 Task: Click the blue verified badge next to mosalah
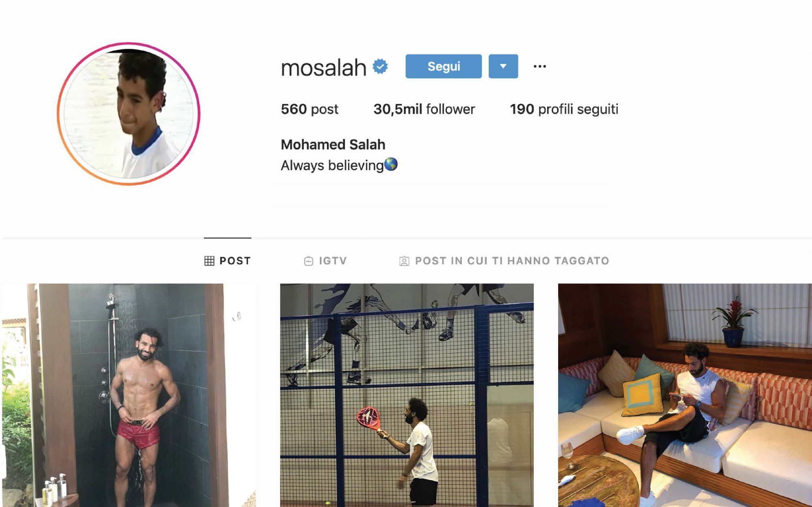pyautogui.click(x=380, y=66)
